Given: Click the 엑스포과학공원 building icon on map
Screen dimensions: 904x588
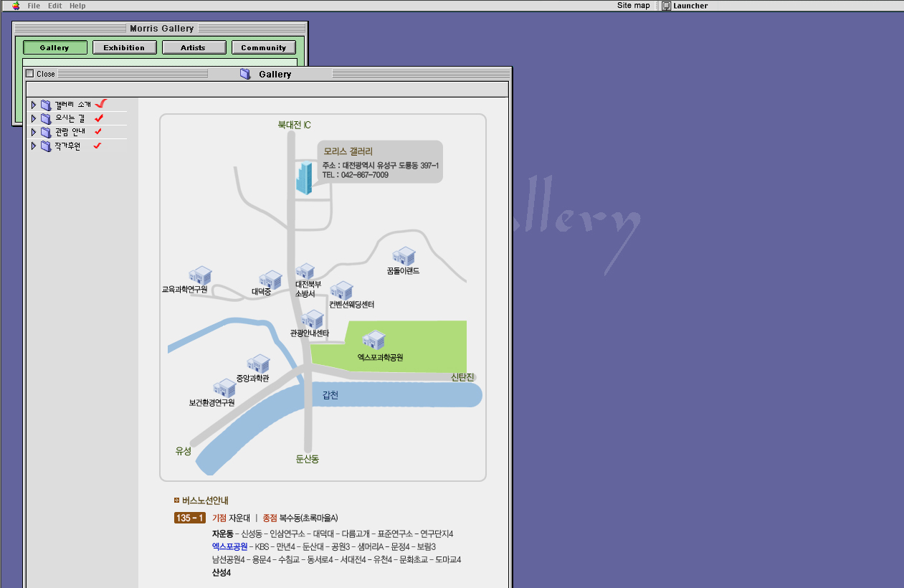Looking at the screenshot, I should click(374, 340).
